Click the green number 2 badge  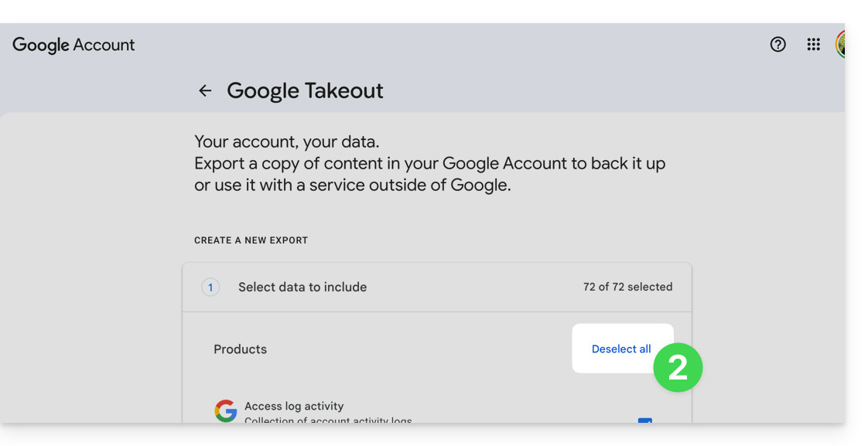[x=678, y=368]
